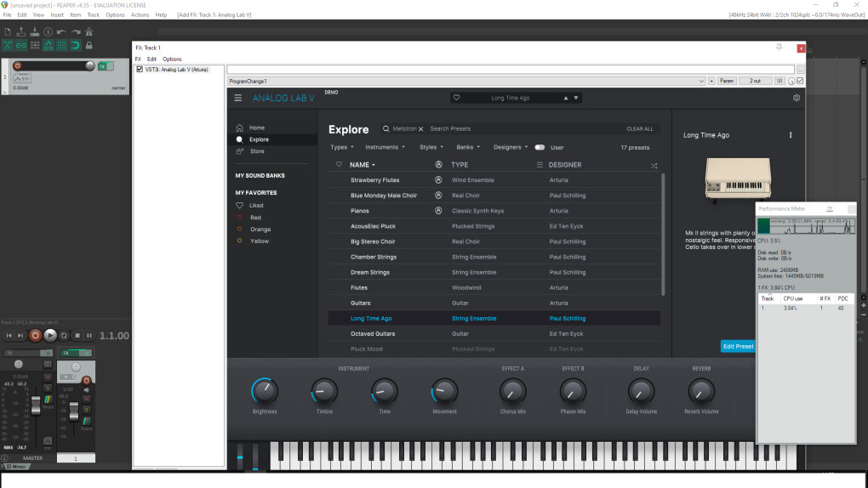Open FX window Options menu

pos(172,60)
